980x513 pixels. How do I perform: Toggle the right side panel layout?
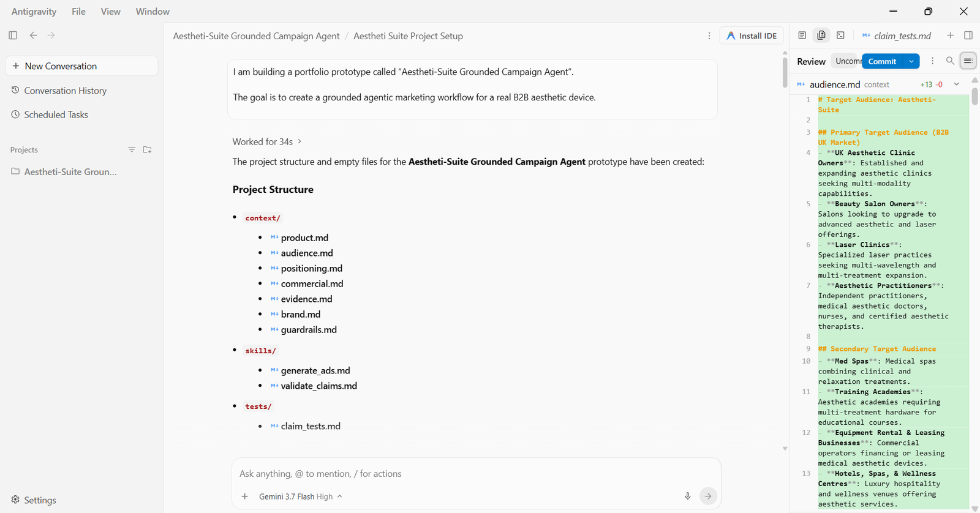pyautogui.click(x=968, y=36)
